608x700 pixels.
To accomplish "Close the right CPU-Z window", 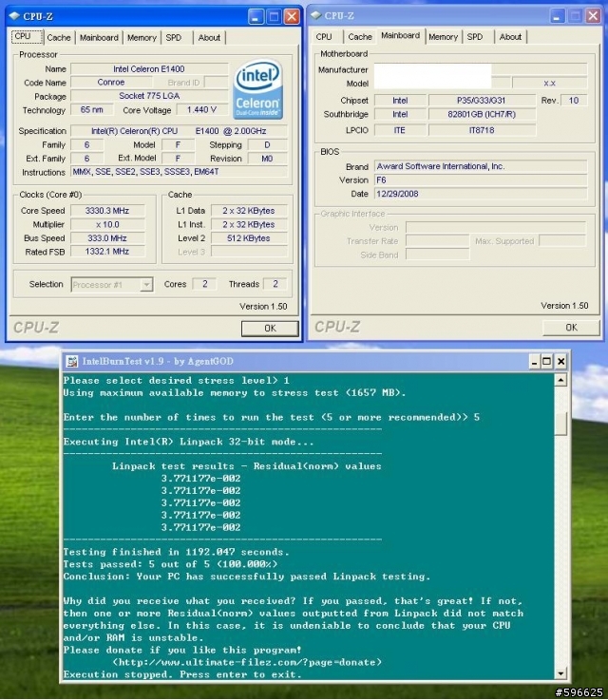I will pos(593,16).
